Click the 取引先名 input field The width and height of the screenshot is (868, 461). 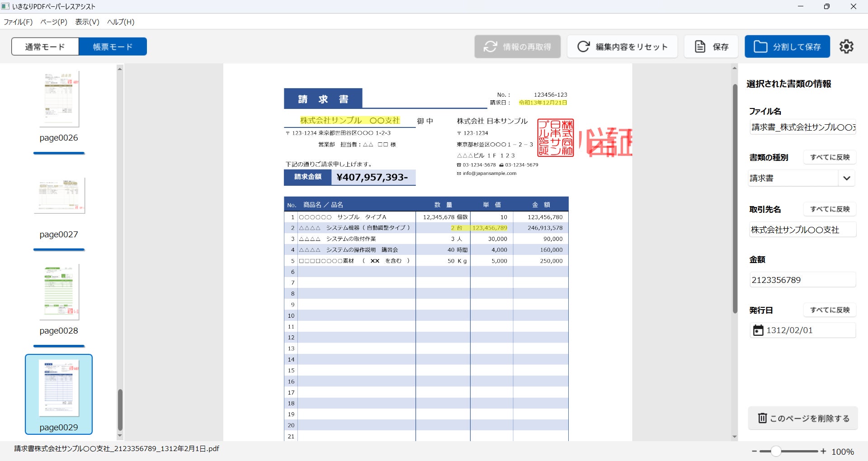[x=802, y=230]
